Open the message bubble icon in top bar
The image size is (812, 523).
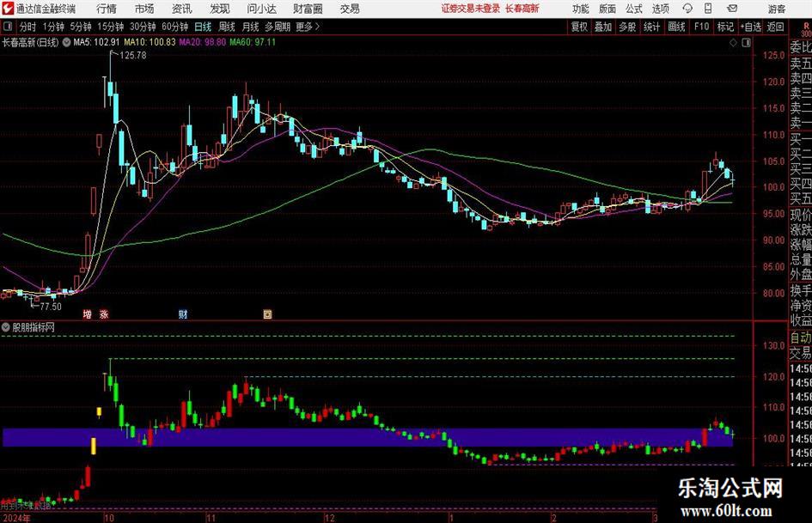687,9
